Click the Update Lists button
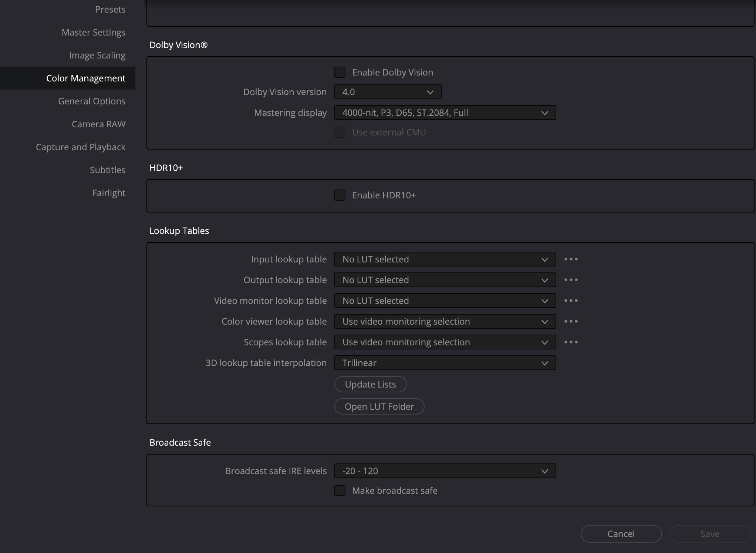The width and height of the screenshot is (756, 553). point(370,384)
